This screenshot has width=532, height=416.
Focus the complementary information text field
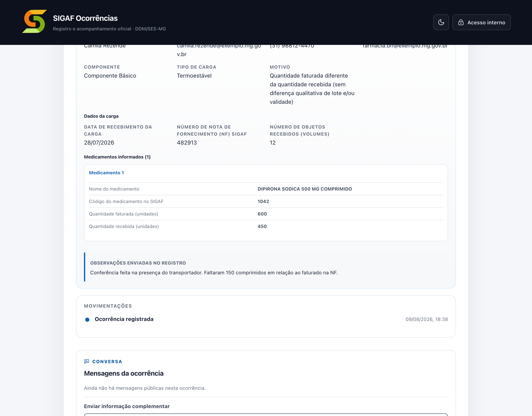click(266, 415)
